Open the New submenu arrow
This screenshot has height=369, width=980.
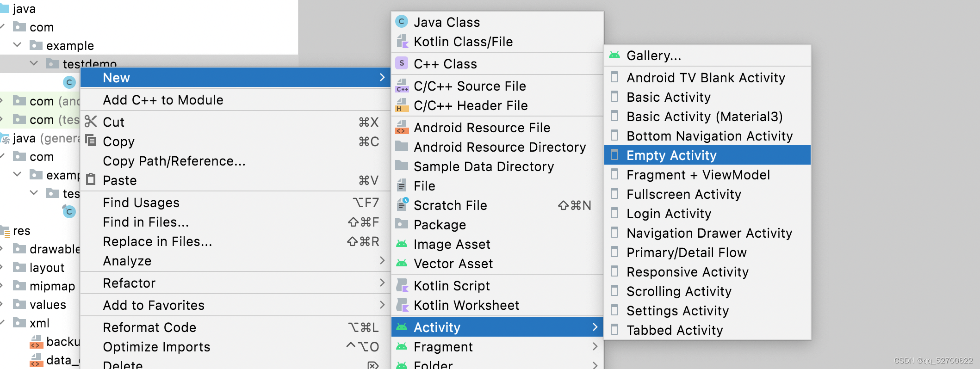coord(382,77)
